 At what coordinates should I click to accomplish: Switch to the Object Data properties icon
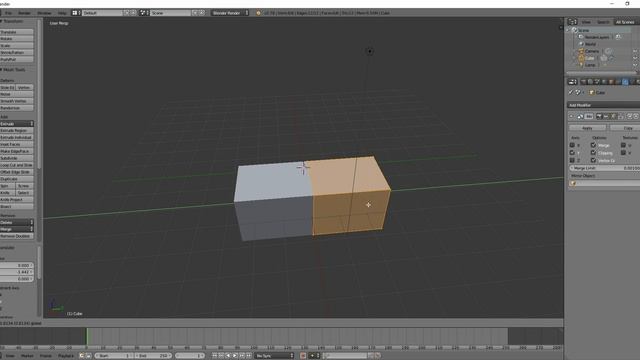(x=631, y=82)
